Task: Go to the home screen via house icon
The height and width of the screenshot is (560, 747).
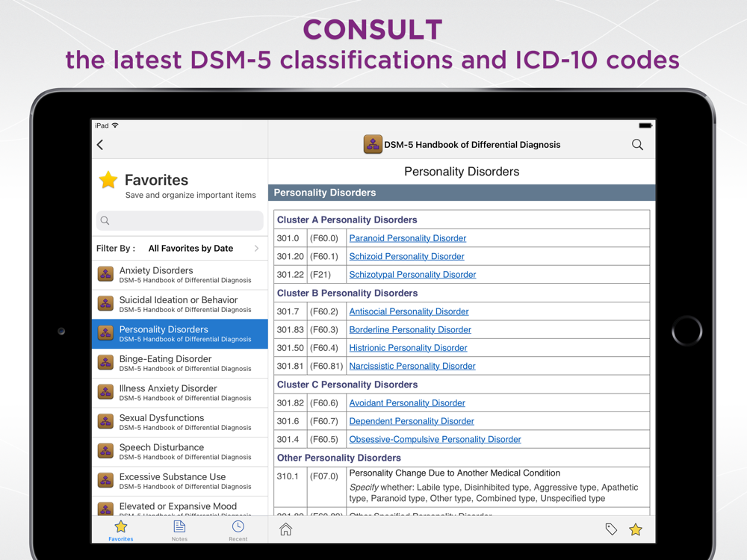Action: (286, 529)
